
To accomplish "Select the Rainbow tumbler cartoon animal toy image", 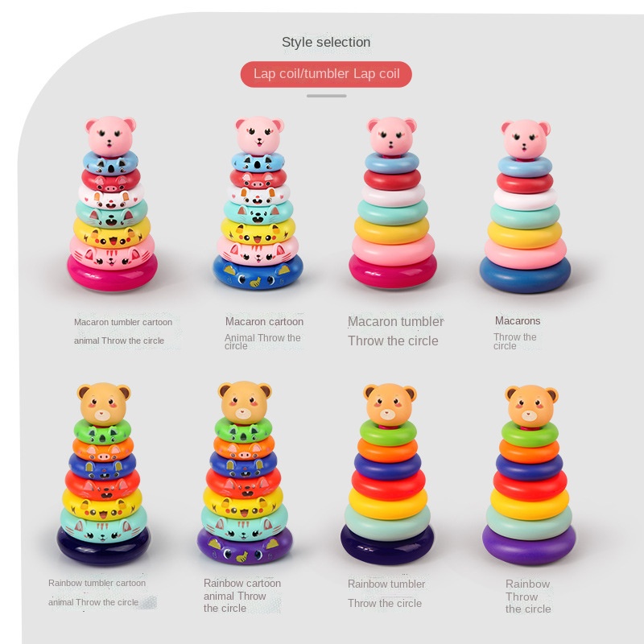I will click(104, 474).
